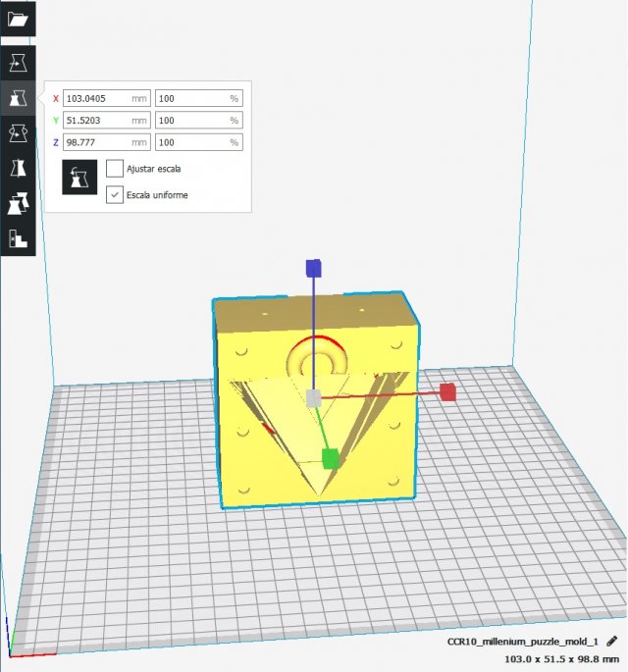This screenshot has height=672, width=628.
Task: Click the Z scale percent field
Action: pyautogui.click(x=199, y=142)
